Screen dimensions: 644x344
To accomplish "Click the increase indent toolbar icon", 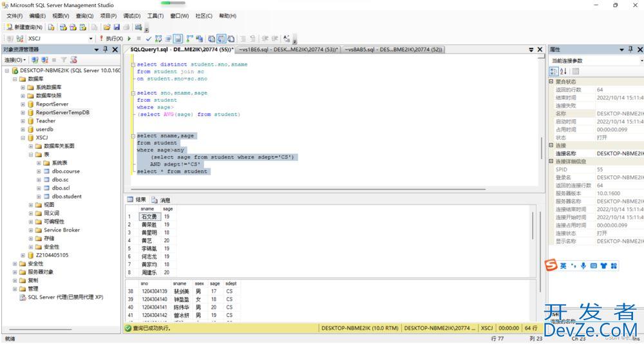I will 275,39.
